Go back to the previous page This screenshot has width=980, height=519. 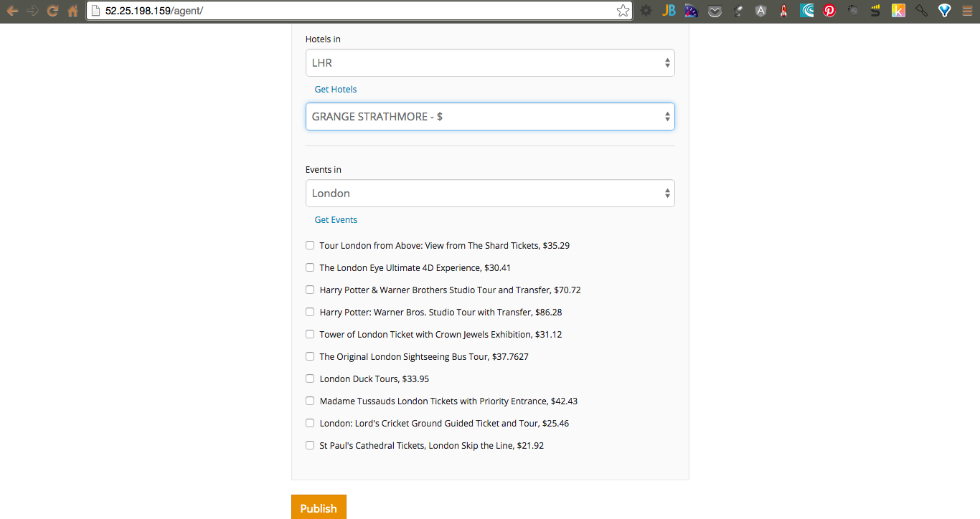pos(12,11)
